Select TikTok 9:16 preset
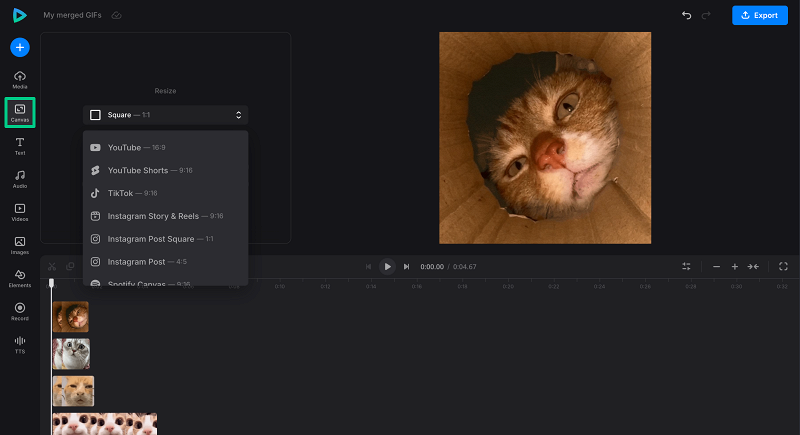 pos(165,193)
